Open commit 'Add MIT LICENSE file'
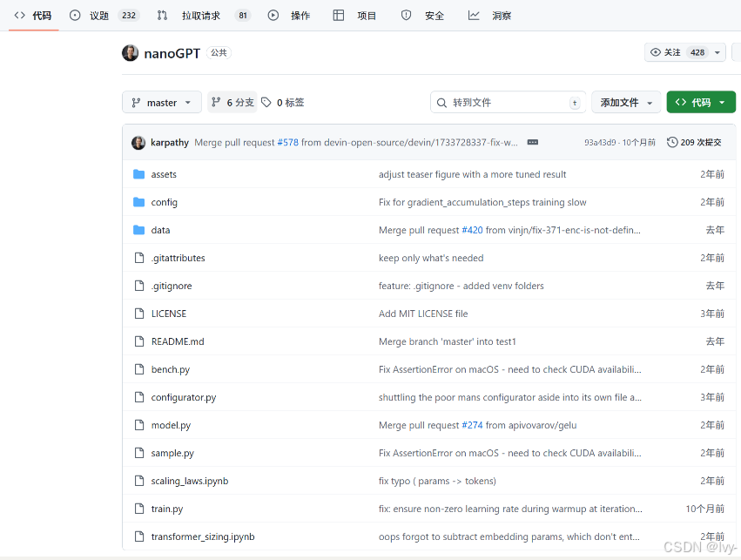This screenshot has width=741, height=560. (x=423, y=314)
